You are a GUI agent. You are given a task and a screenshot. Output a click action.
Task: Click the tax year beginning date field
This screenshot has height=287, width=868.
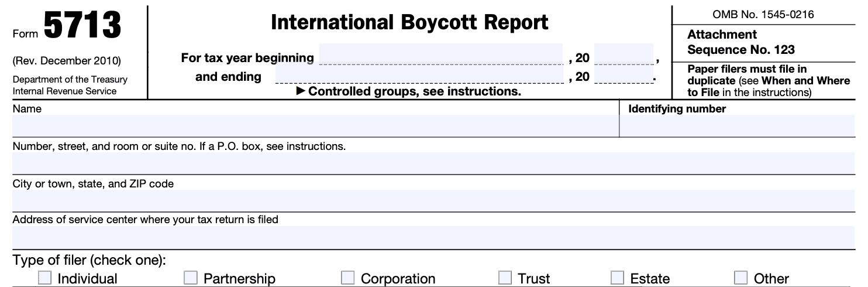click(x=440, y=54)
